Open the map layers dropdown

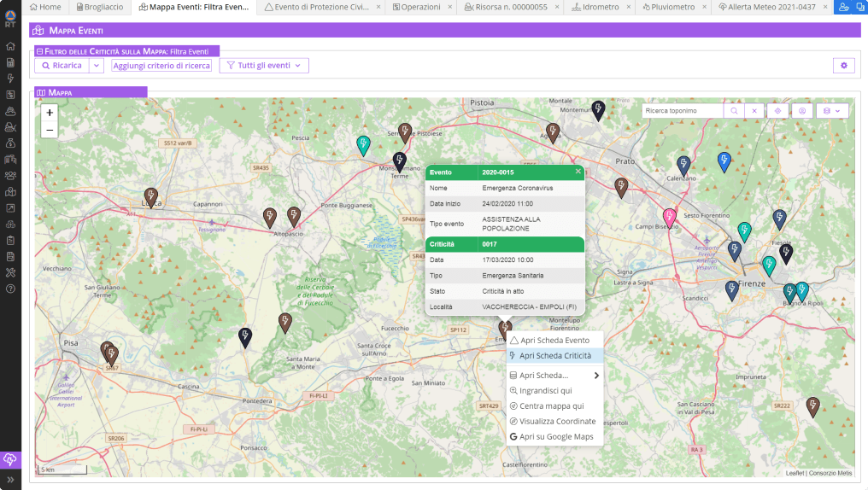pyautogui.click(x=832, y=111)
